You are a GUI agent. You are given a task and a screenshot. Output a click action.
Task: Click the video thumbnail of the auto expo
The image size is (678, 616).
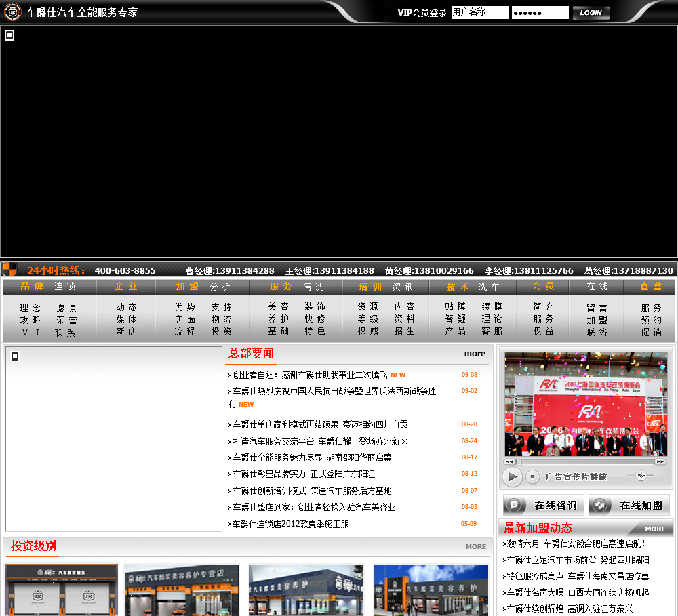586,404
